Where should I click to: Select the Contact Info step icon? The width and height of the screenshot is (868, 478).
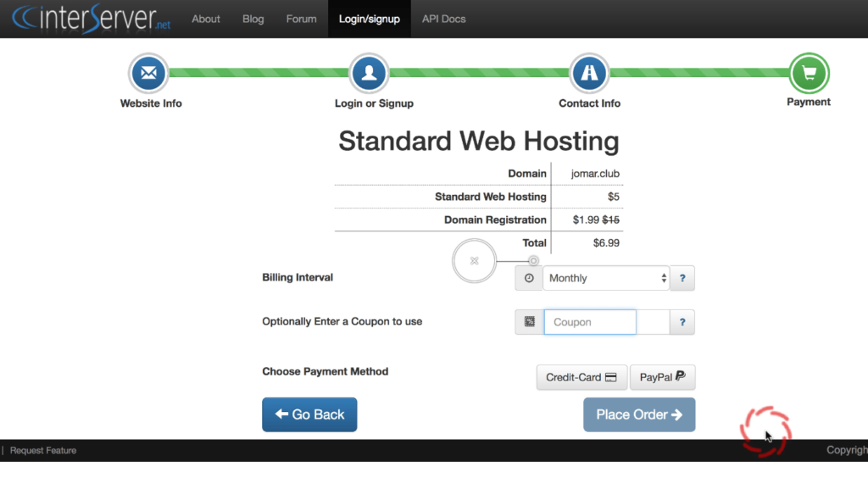pyautogui.click(x=589, y=73)
